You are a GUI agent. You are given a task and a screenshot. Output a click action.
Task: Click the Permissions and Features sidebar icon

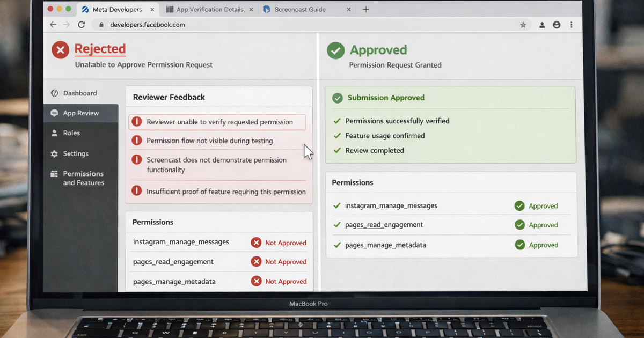click(x=54, y=174)
